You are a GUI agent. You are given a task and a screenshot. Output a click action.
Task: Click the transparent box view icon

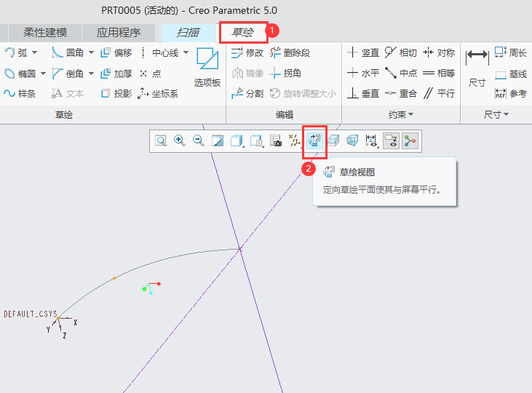coord(352,141)
